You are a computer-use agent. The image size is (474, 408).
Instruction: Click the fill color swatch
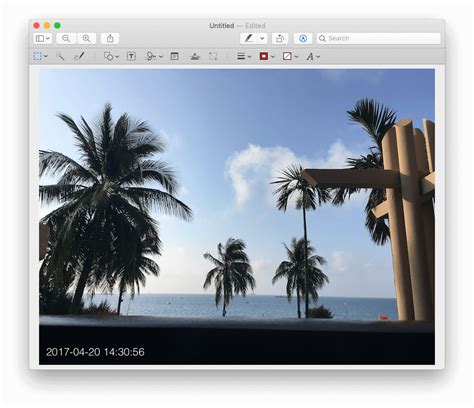point(287,56)
